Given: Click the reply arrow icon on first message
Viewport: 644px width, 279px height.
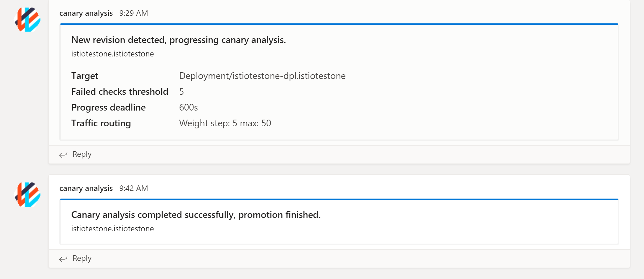Looking at the screenshot, I should (x=63, y=154).
